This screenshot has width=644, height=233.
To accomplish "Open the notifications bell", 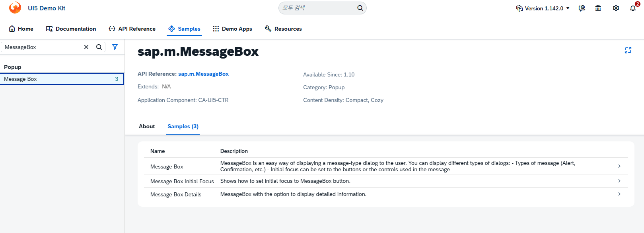I will click(x=633, y=8).
